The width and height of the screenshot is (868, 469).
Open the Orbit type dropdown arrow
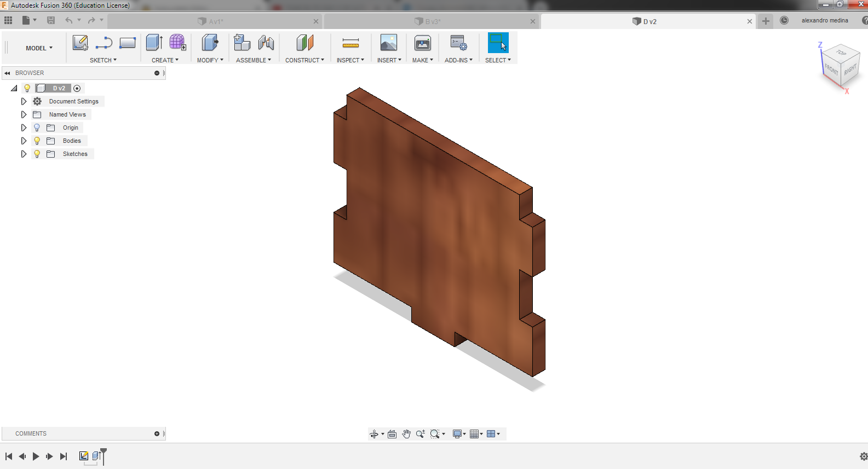click(x=383, y=434)
